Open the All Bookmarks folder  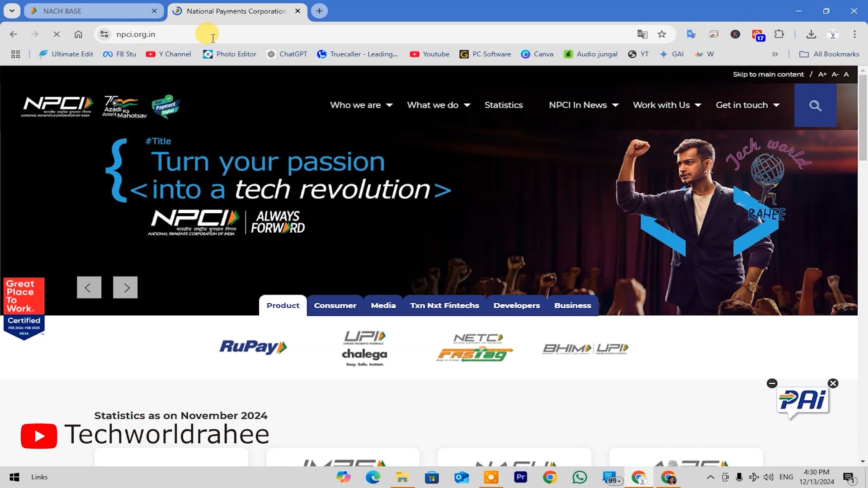tap(829, 54)
